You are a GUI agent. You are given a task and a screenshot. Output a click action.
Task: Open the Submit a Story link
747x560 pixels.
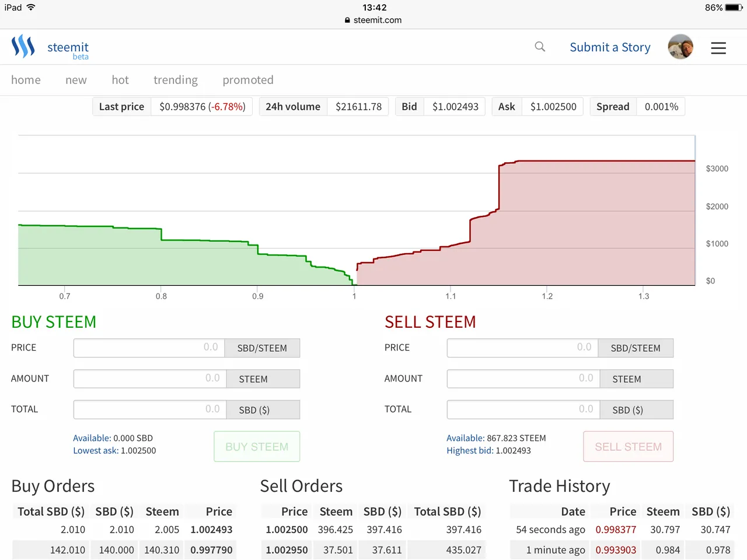pyautogui.click(x=610, y=47)
